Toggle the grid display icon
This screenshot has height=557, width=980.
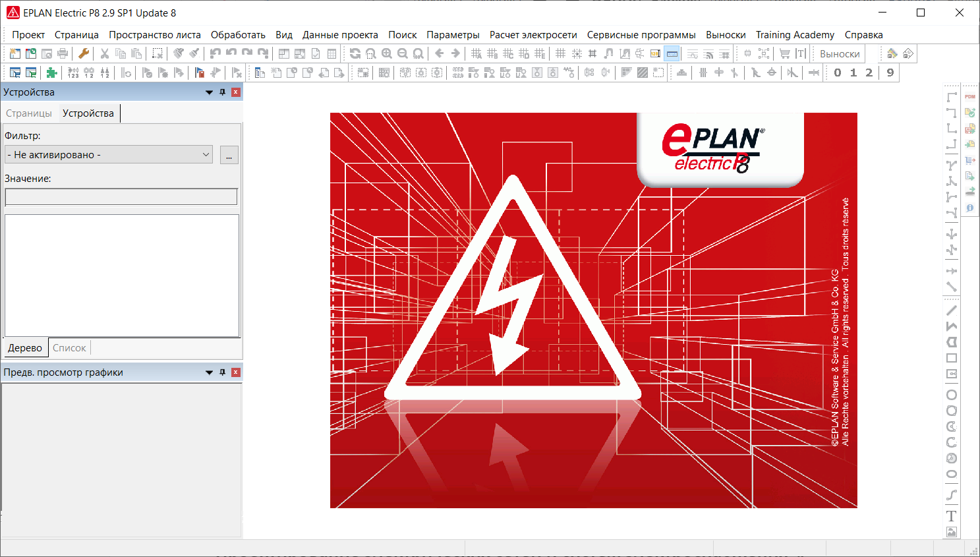[x=561, y=54]
